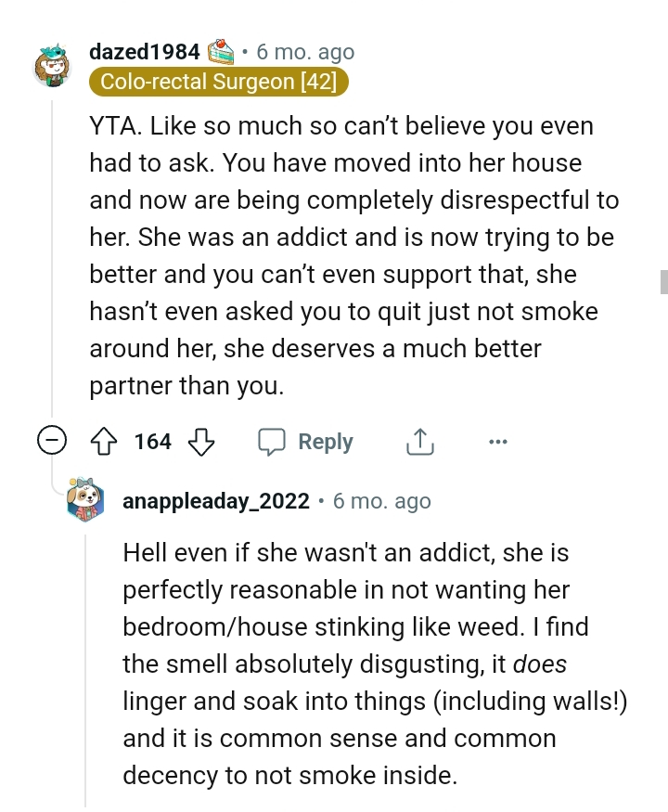Open dazed1984's avatar picture
668x812 pixels.
click(x=53, y=65)
